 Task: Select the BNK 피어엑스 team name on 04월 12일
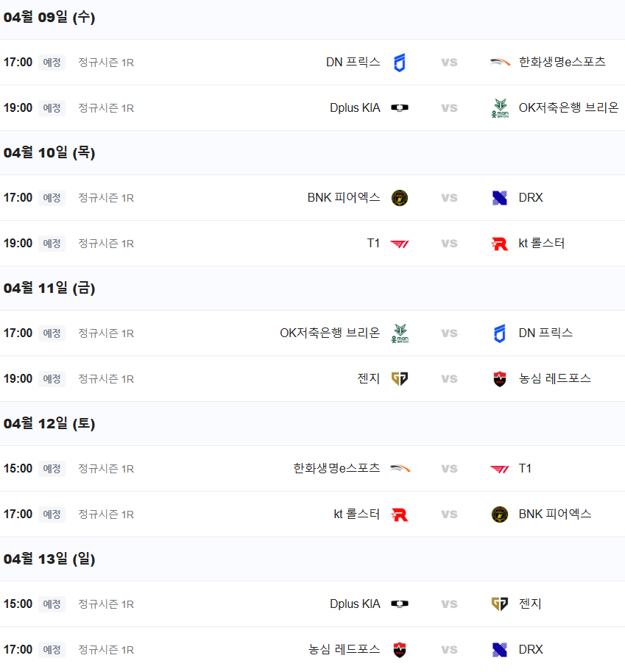click(x=555, y=514)
